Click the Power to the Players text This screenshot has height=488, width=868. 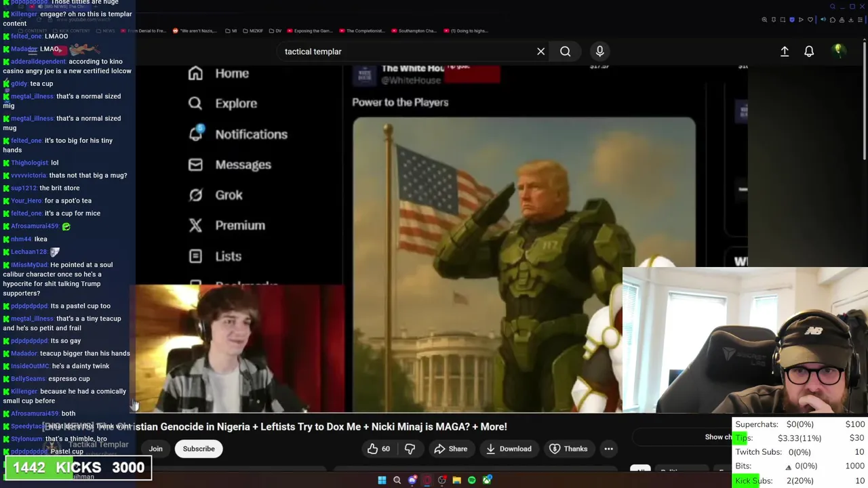click(x=400, y=102)
